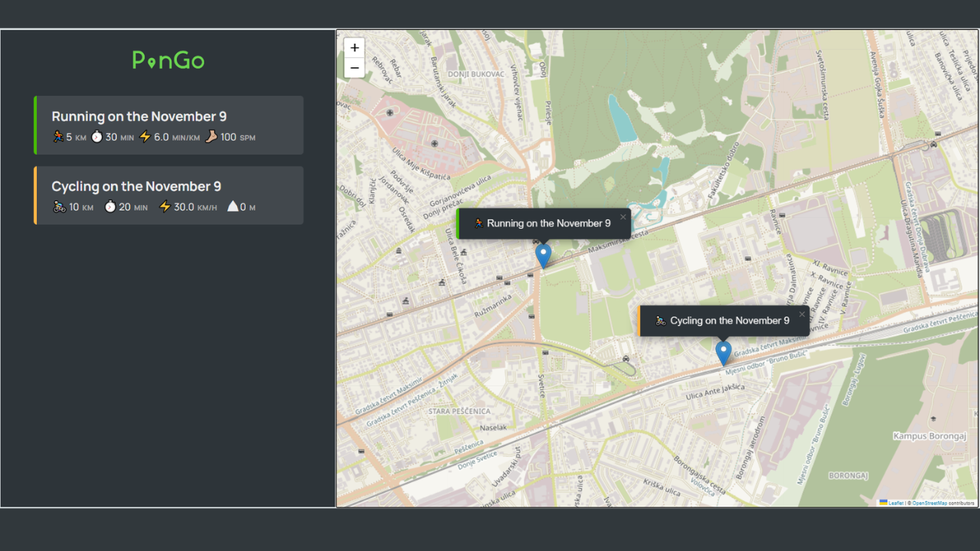
Task: Click the DONJI BUKOVAC map label
Action: [x=476, y=74]
